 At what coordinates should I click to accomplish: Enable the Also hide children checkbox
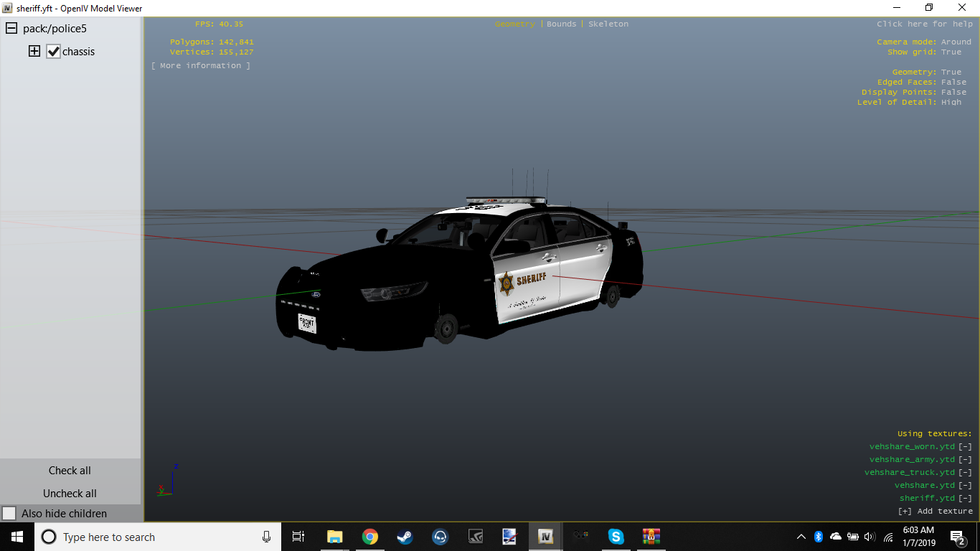[x=9, y=514]
